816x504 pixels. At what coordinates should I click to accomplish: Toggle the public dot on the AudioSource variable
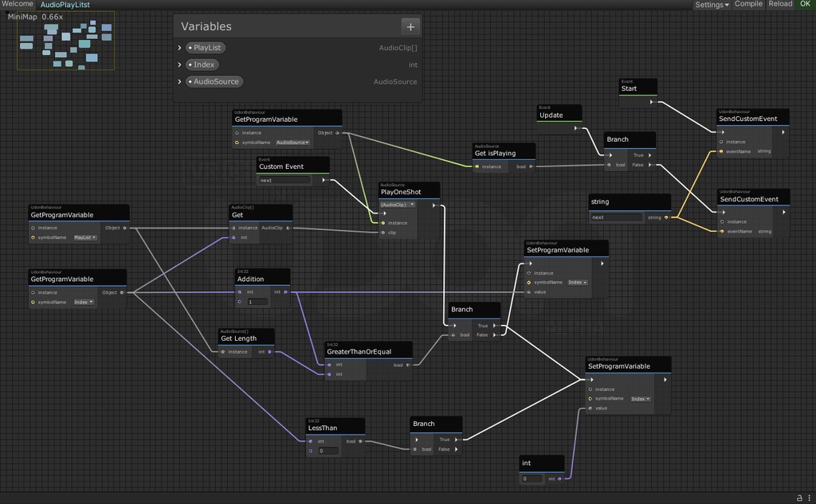tap(190, 81)
